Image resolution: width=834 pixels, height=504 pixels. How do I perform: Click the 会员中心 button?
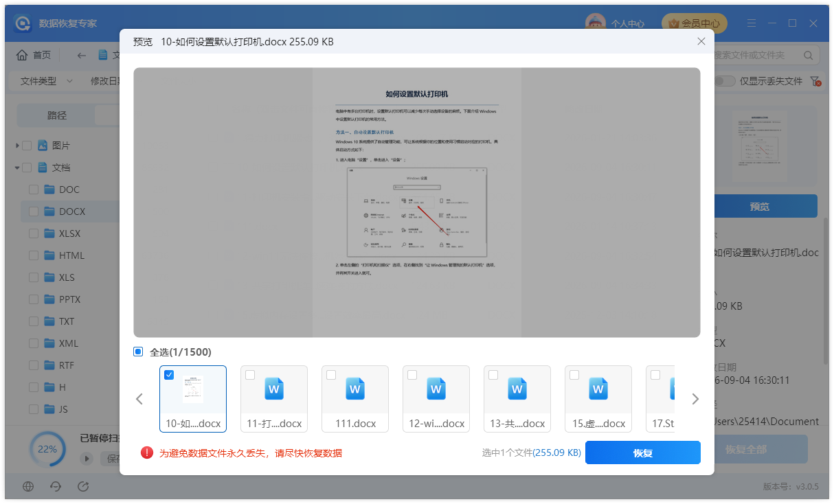(x=694, y=23)
